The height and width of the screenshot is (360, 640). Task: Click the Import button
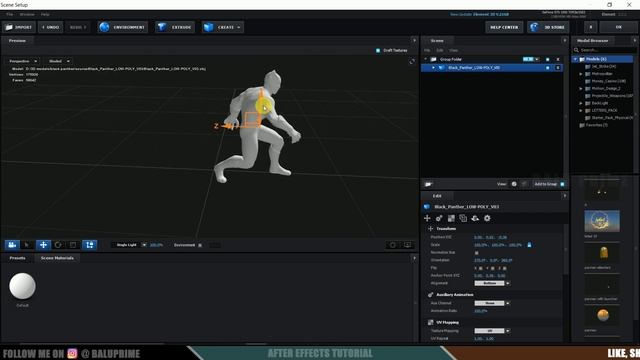(19, 27)
